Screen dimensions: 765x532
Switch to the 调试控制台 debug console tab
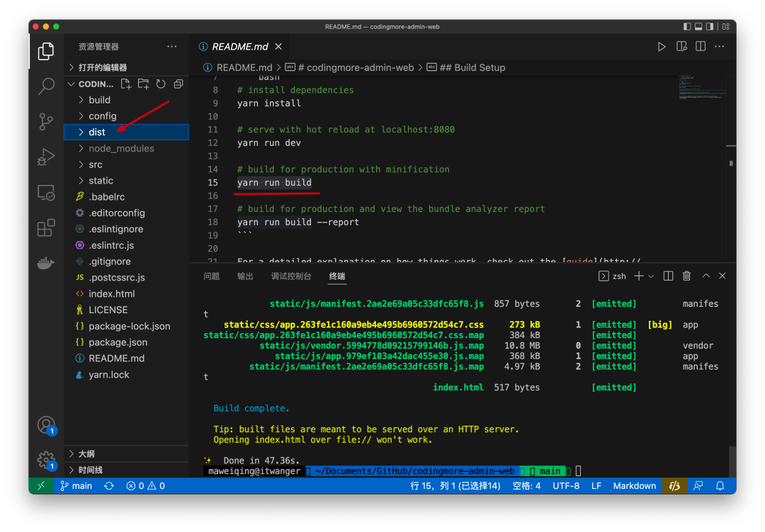pos(291,276)
